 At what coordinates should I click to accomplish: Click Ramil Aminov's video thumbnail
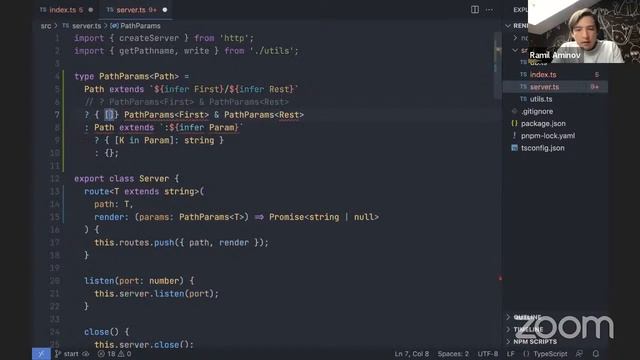[584, 31]
